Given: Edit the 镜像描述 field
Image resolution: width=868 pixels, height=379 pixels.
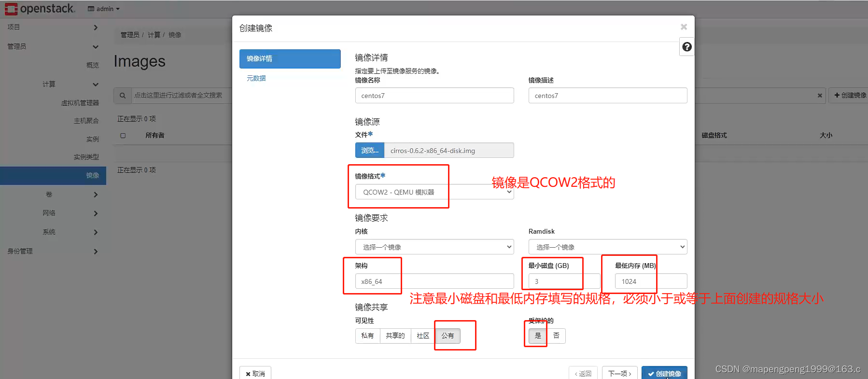Looking at the screenshot, I should tap(608, 96).
